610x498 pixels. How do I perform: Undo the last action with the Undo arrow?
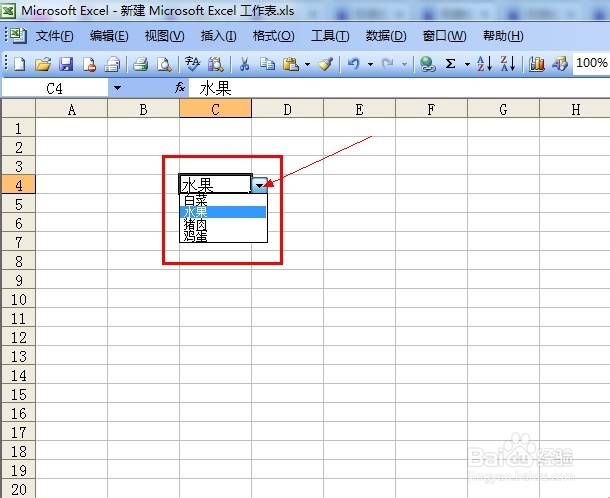point(353,63)
